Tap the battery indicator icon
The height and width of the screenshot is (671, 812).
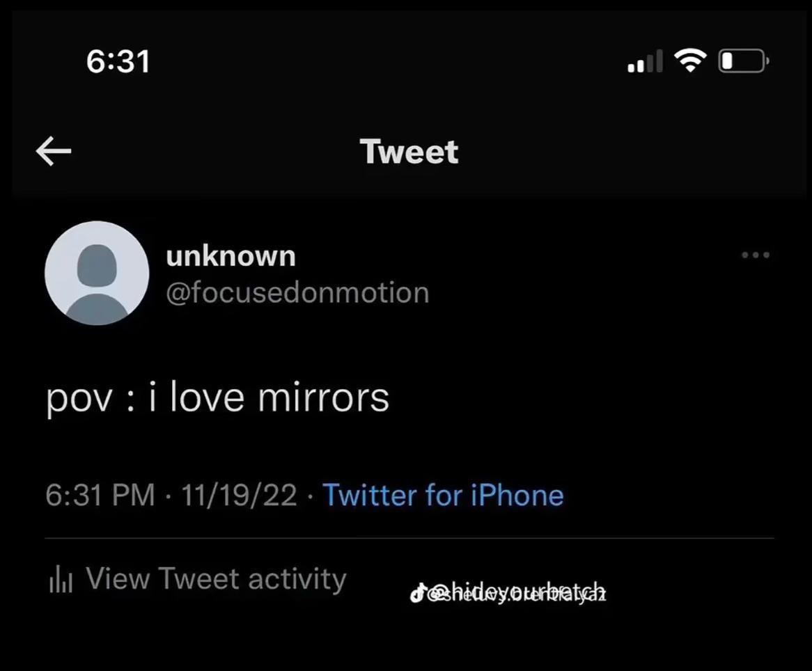(744, 61)
